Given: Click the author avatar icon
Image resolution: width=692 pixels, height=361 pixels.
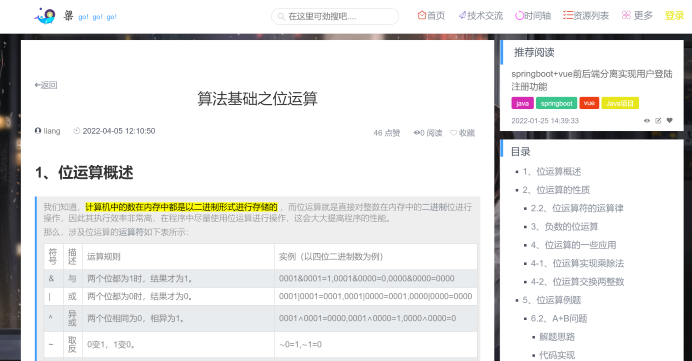Looking at the screenshot, I should (x=38, y=131).
